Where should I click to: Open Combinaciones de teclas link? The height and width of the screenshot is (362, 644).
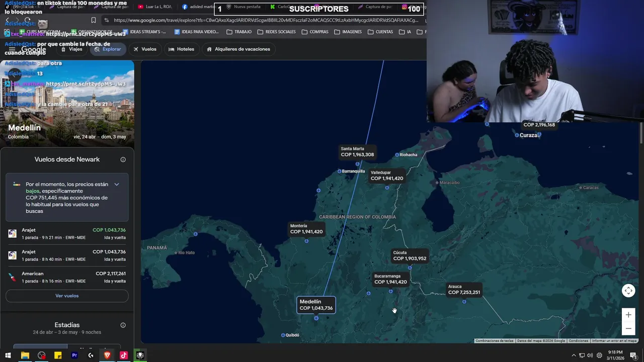[x=495, y=341]
